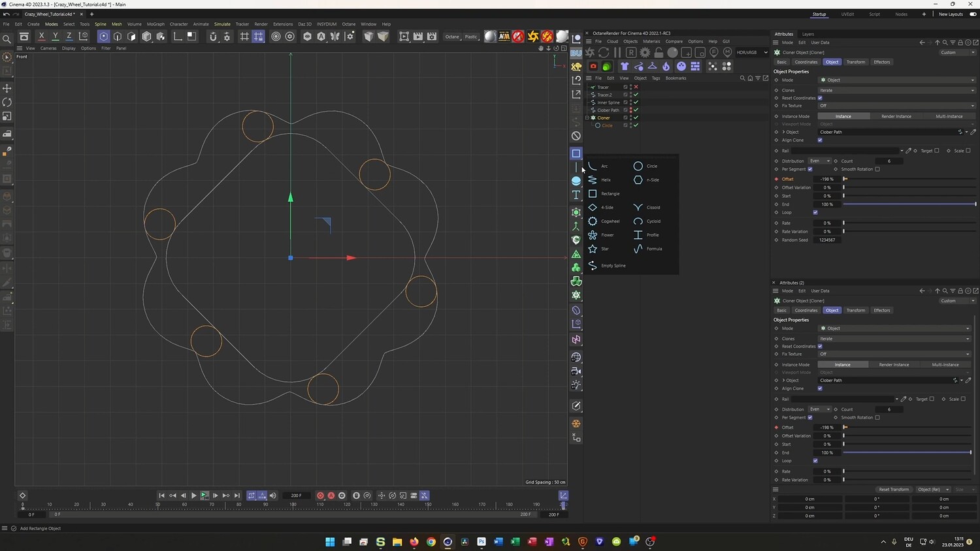Screen dimensions: 980x551
Task: Open Mode dropdown in upper Attributes panel
Action: coord(897,80)
